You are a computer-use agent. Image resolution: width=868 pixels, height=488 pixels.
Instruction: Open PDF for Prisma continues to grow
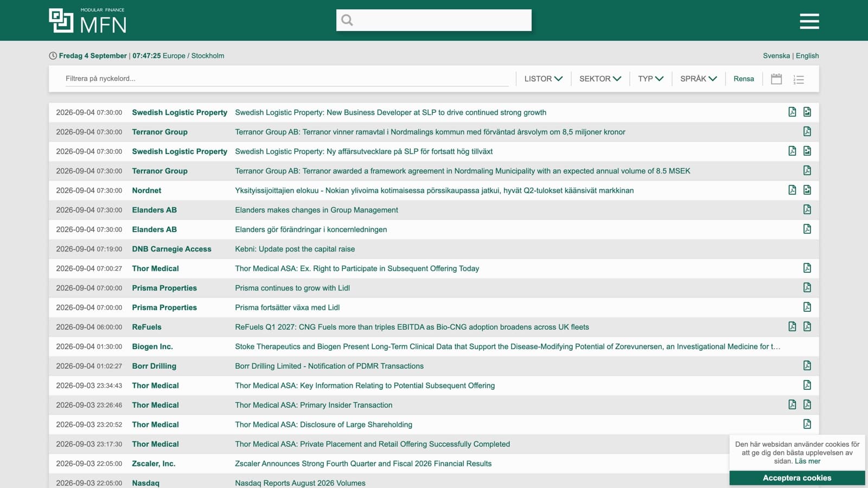(807, 287)
